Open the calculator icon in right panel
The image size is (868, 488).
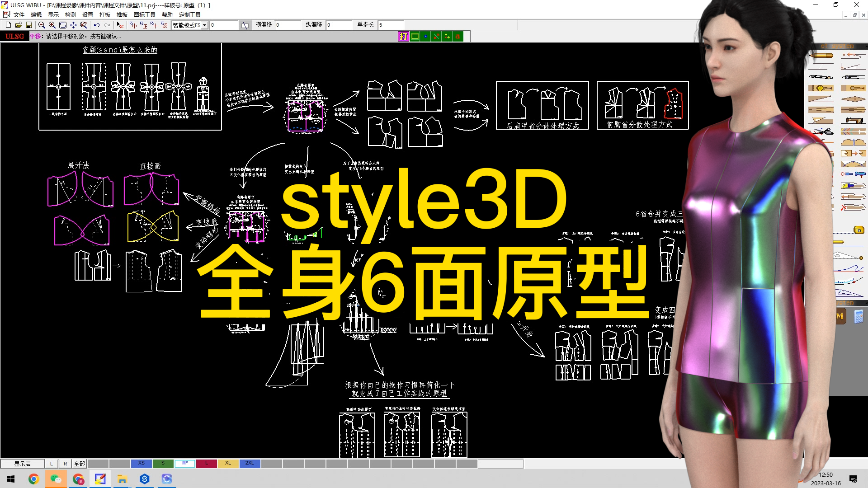coord(858,317)
